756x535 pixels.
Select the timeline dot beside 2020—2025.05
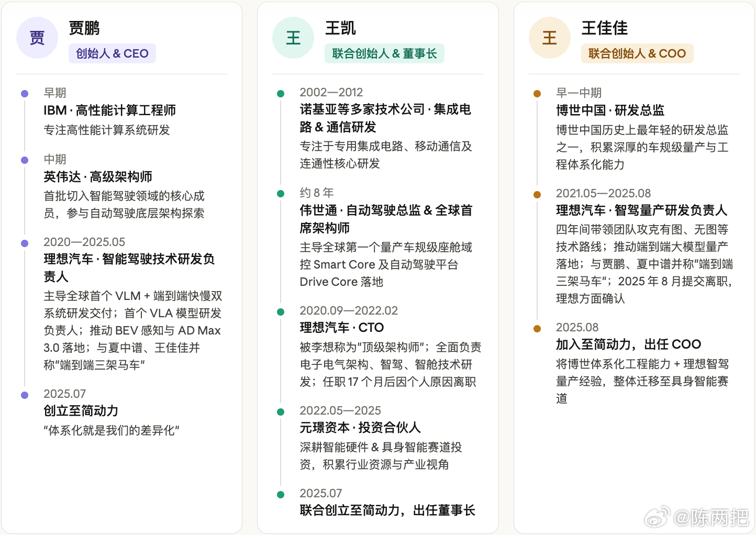click(25, 243)
